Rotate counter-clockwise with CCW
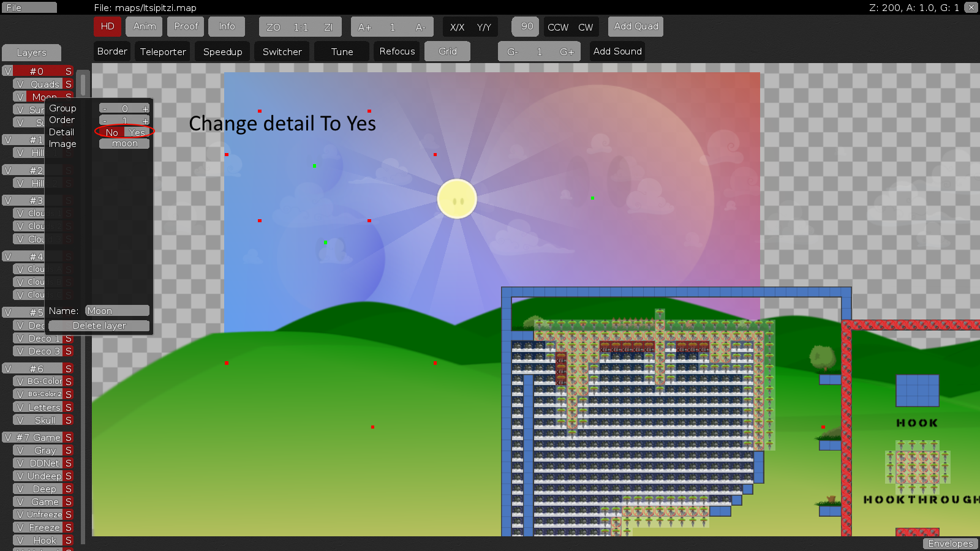The height and width of the screenshot is (551, 980). (x=558, y=27)
